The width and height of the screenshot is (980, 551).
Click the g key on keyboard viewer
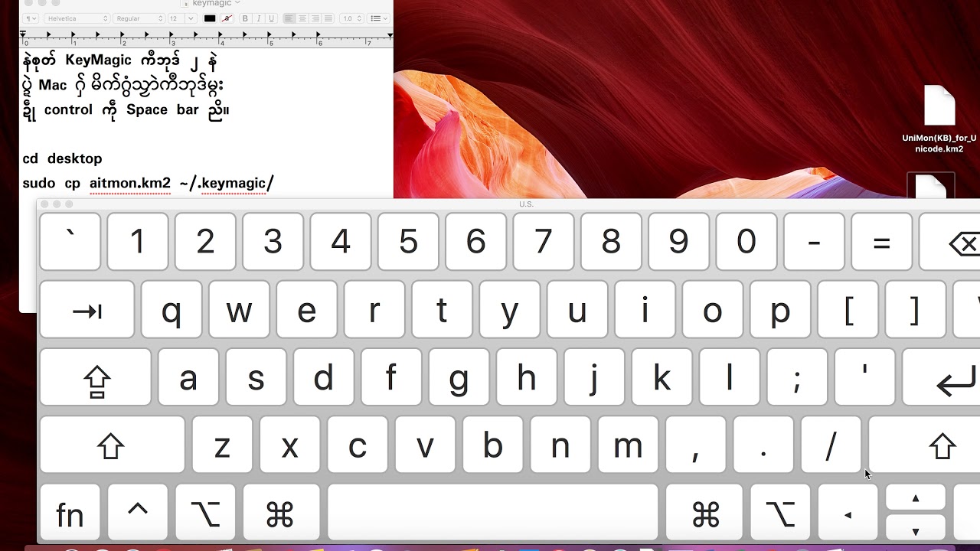(x=459, y=377)
